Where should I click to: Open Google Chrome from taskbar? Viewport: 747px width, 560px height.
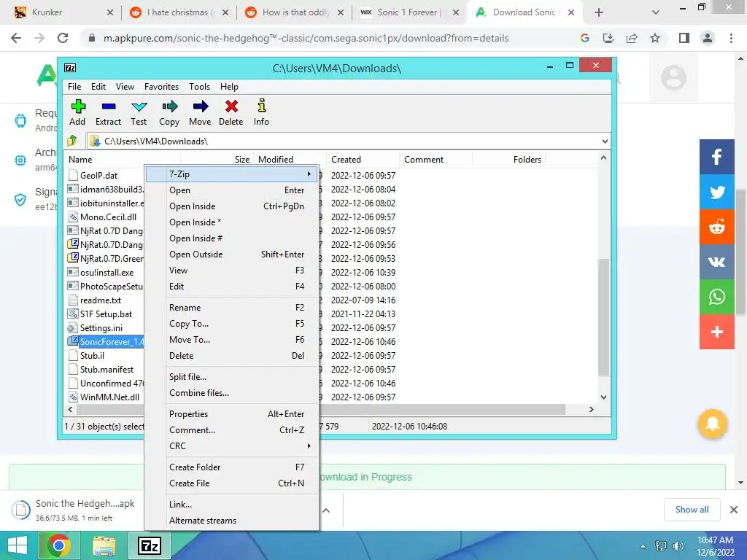[x=59, y=545]
